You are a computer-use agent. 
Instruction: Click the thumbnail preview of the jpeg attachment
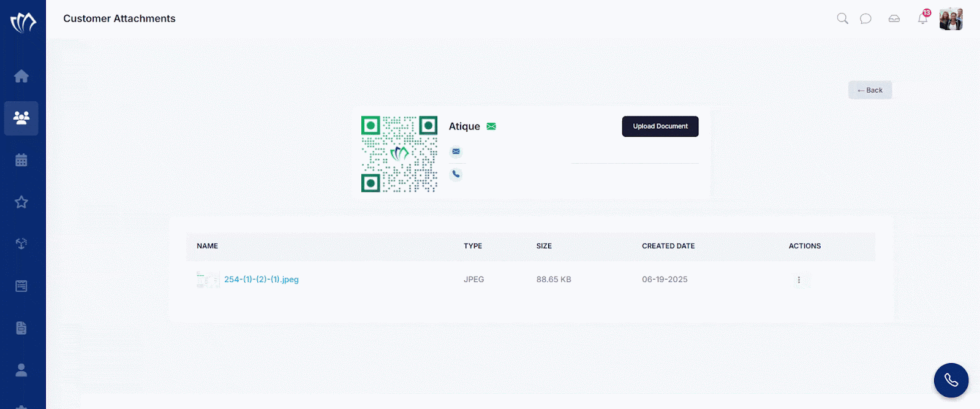tap(208, 280)
